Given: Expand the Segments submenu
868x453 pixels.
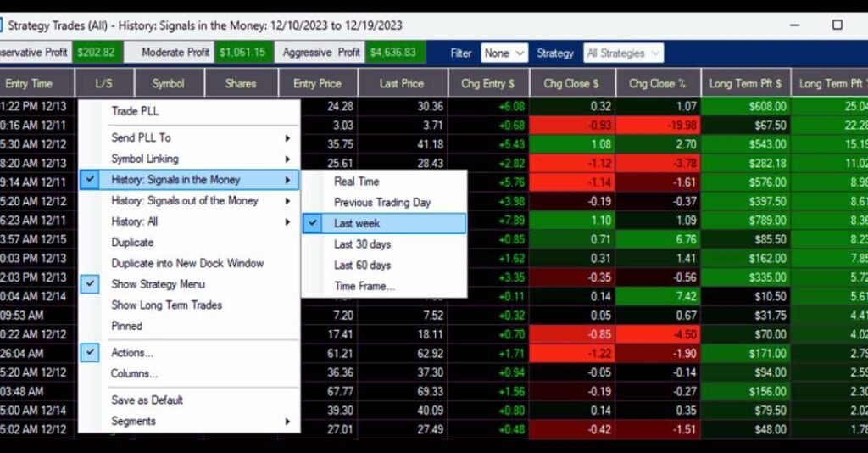Looking at the screenshot, I should pos(134,421).
